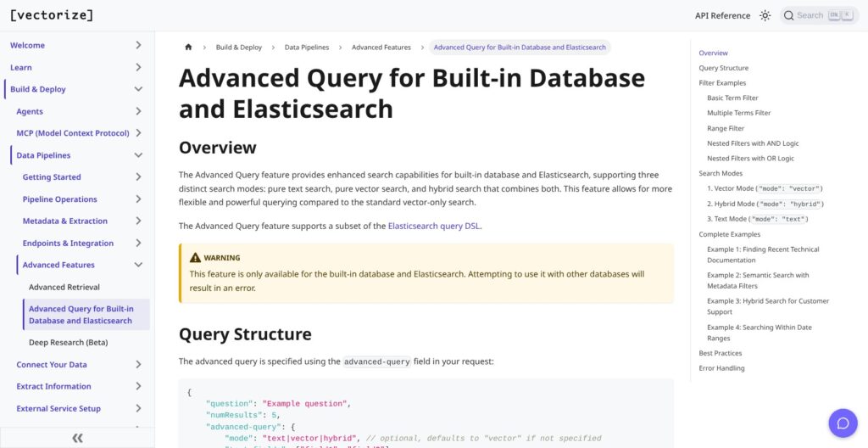Jump to Error Handling in contents
This screenshot has width=868, height=448.
[721, 368]
